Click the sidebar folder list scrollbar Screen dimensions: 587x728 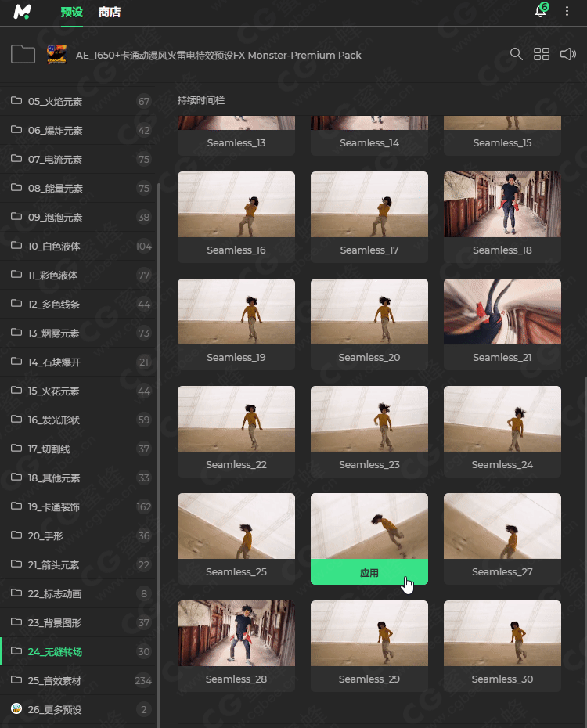coord(159,455)
